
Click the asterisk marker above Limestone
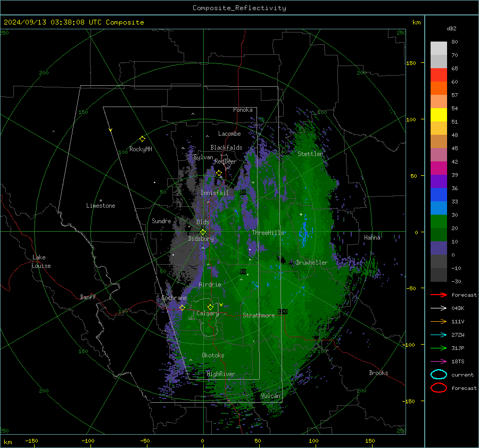101,201
